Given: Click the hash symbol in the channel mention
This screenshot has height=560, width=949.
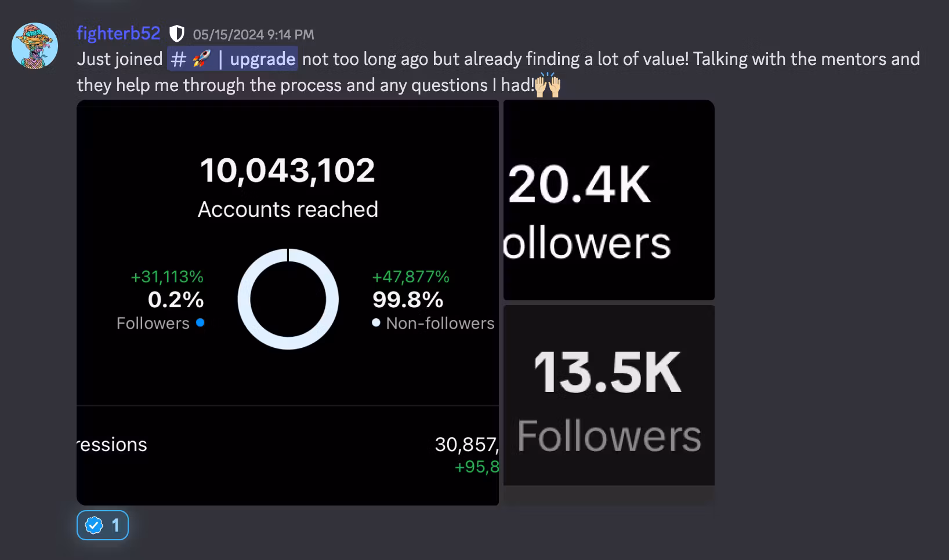Looking at the screenshot, I should click(178, 59).
